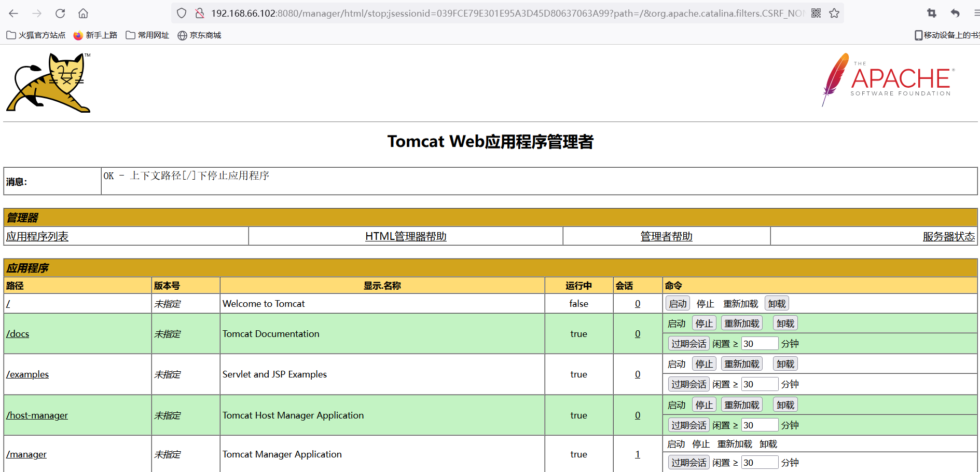
Task: Open the 服务器状态 link
Action: coord(949,237)
